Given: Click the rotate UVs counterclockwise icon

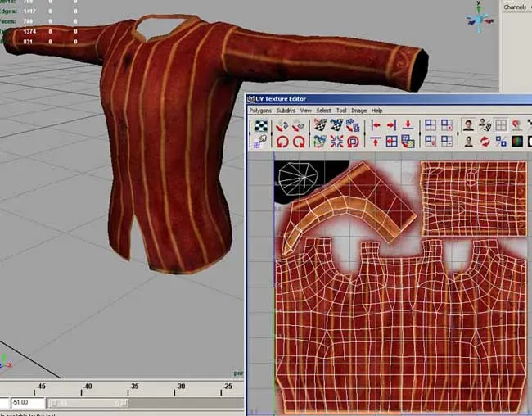Looking at the screenshot, I should tap(283, 142).
